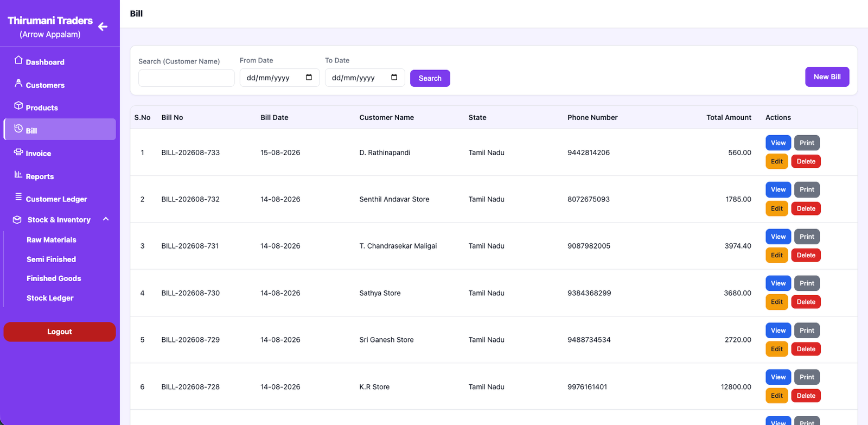This screenshot has height=425, width=868.
Task: Collapse Stock & Inventory chevron
Action: coord(106,219)
